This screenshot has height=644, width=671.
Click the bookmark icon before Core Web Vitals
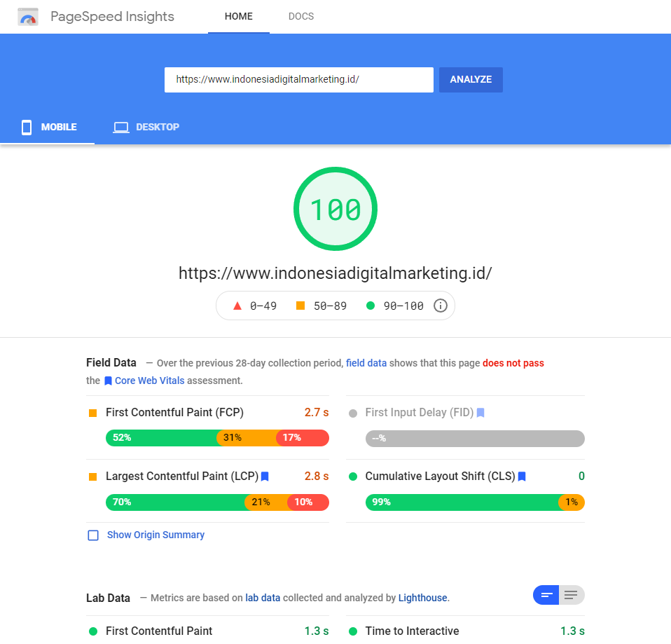tap(108, 381)
